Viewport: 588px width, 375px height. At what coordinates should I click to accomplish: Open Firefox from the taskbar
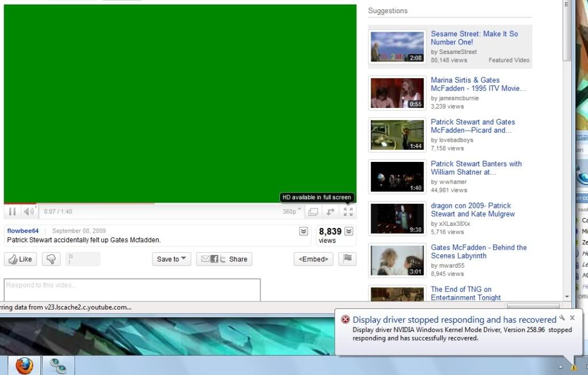click(x=24, y=365)
